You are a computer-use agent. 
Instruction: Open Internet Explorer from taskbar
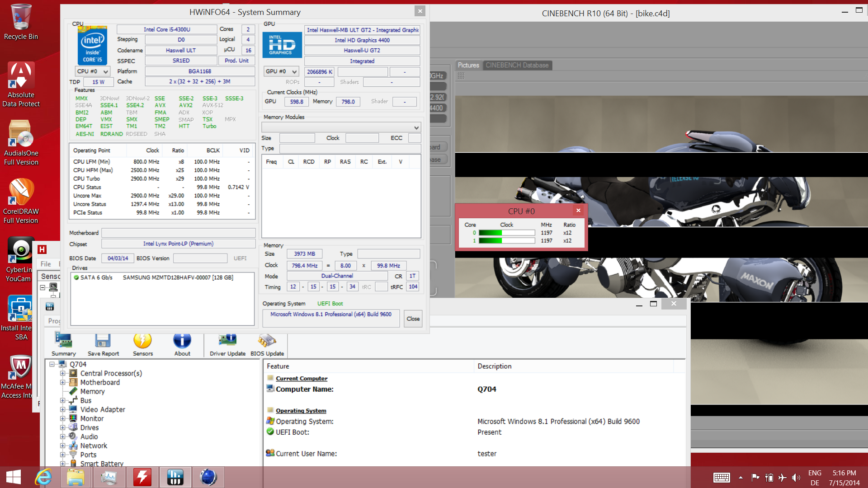43,477
